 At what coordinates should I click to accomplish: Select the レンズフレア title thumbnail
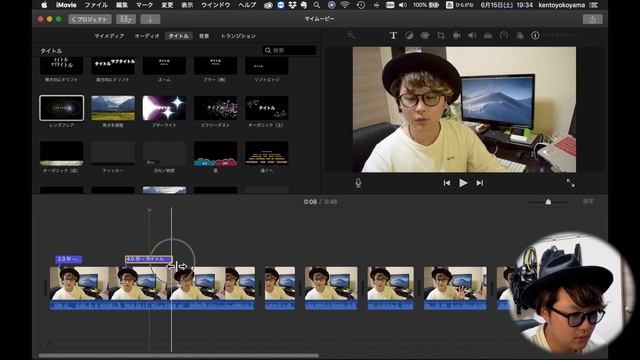pos(62,108)
